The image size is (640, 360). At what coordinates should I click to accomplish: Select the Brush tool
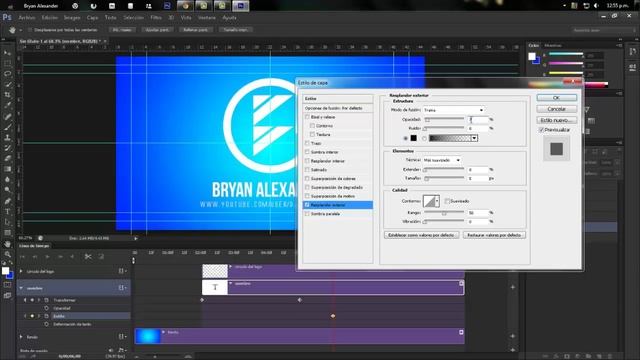pyautogui.click(x=7, y=127)
